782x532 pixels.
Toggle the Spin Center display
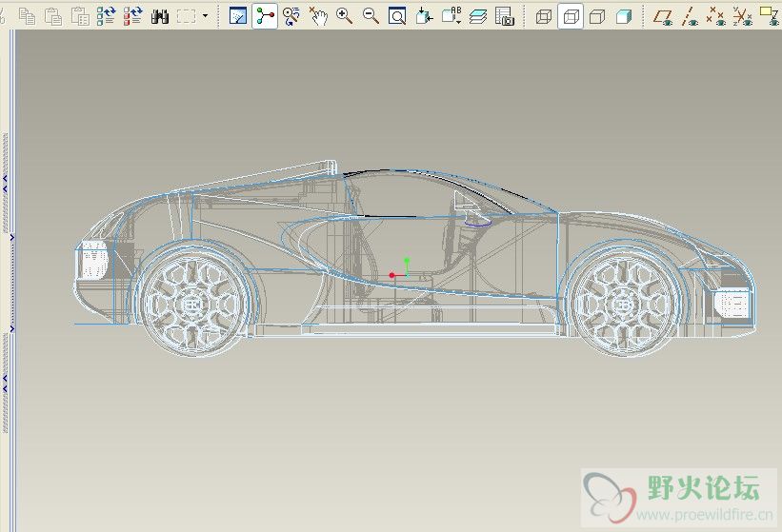[265, 16]
